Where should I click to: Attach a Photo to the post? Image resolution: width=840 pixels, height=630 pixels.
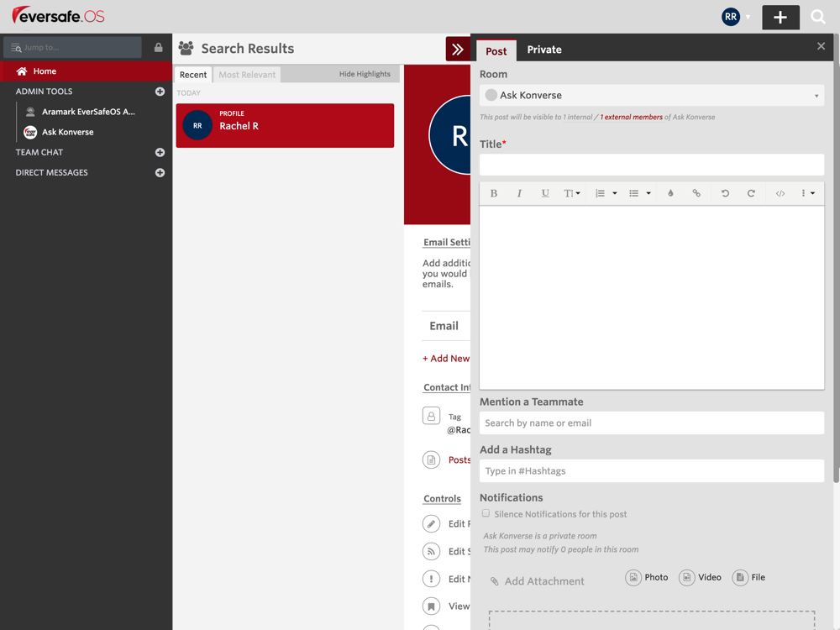pos(647,578)
